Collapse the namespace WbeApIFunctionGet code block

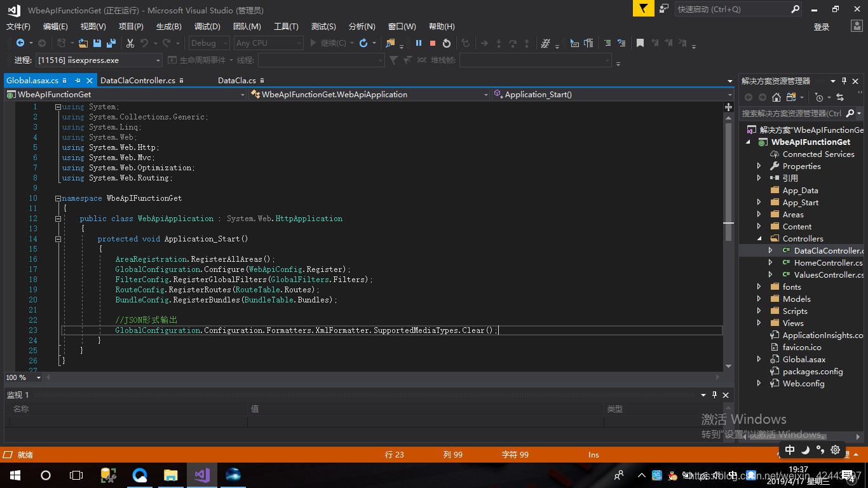click(x=58, y=198)
